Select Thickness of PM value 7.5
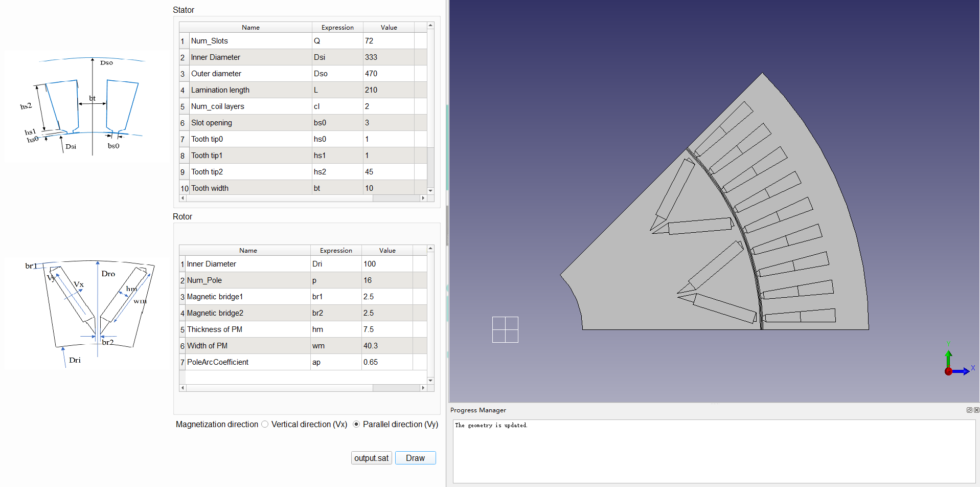Viewport: 980px width, 487px height. pyautogui.click(x=387, y=329)
